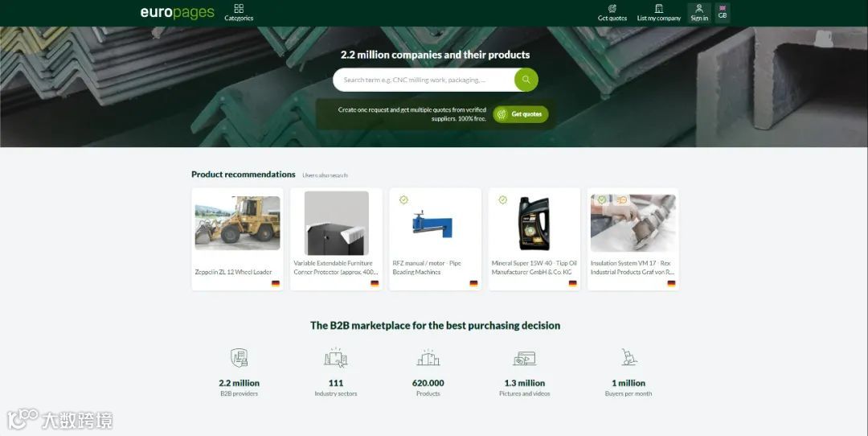Viewport: 868px width, 436px height.
Task: Click RFZ manual/motor Pipe Beading Machines link
Action: click(x=426, y=268)
